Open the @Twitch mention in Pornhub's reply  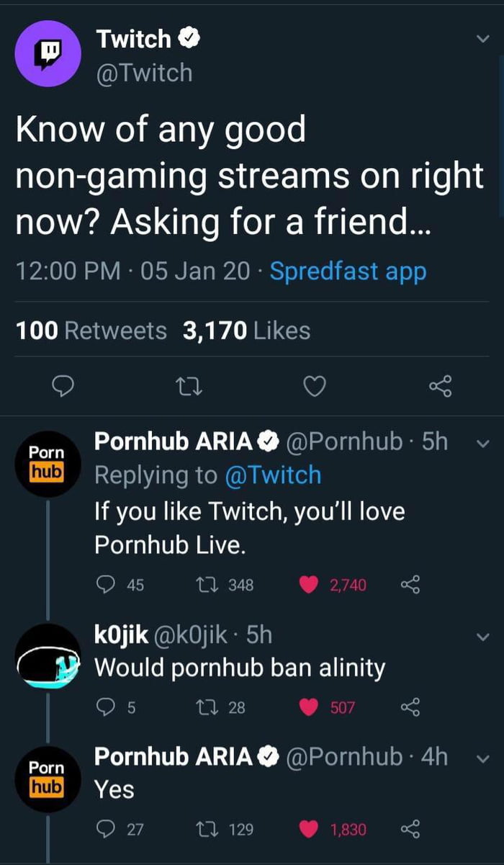point(275,475)
